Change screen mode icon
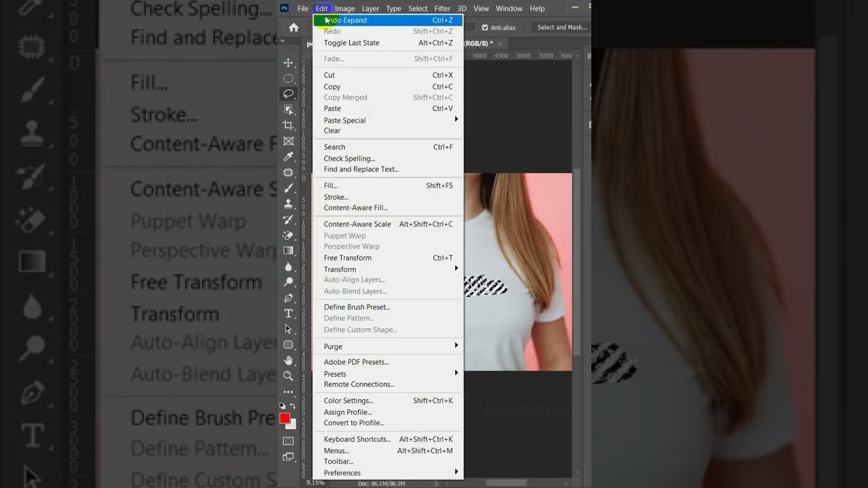Screen dimensions: 868x488 pyautogui.click(x=288, y=457)
